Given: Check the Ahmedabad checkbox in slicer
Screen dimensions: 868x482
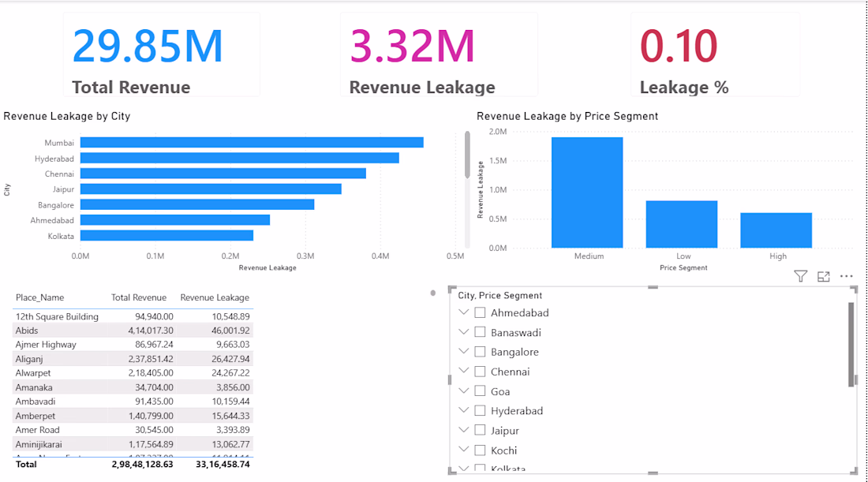Looking at the screenshot, I should [x=480, y=312].
